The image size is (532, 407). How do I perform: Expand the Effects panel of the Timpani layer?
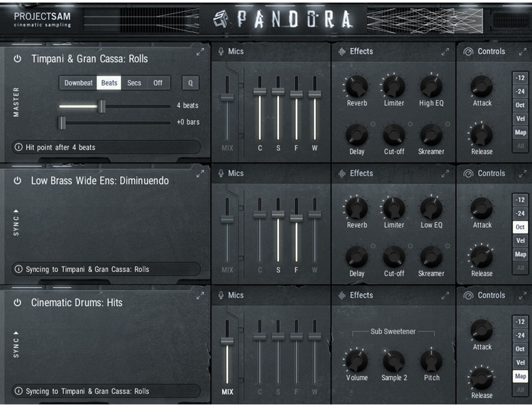(x=445, y=52)
